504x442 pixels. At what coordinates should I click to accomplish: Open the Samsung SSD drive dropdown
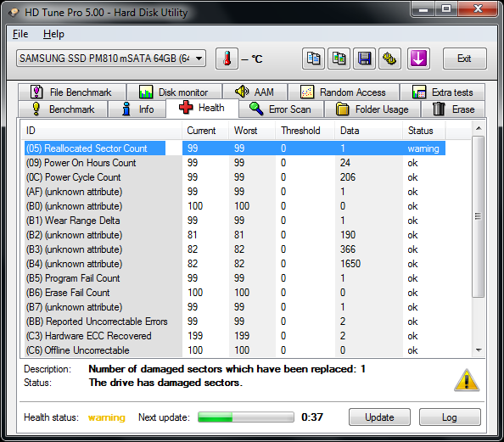(x=111, y=59)
